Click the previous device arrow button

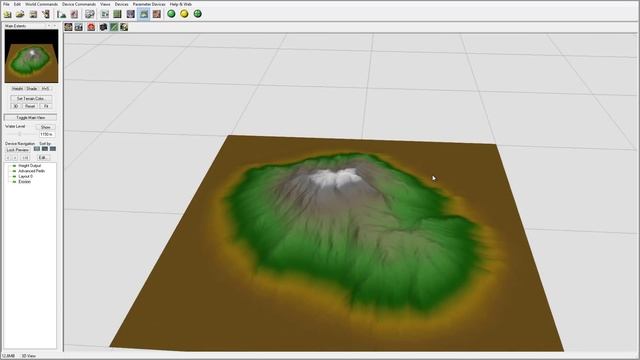(x=8, y=158)
